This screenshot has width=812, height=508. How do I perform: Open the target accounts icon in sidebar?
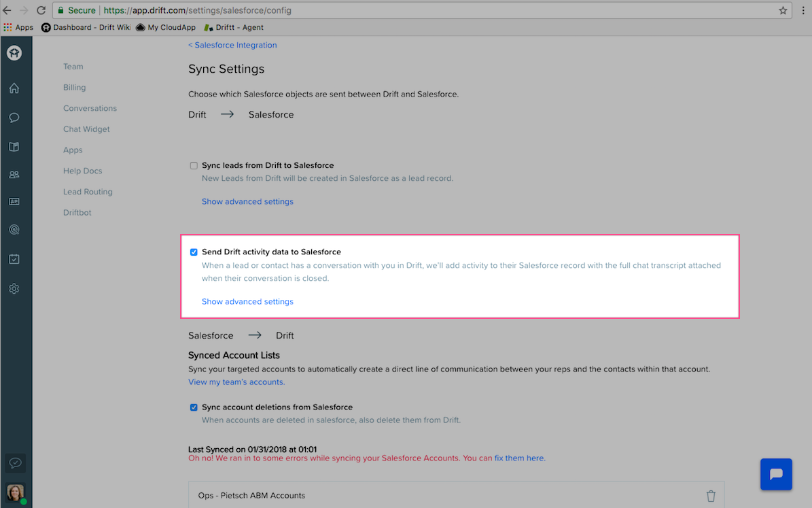click(14, 230)
